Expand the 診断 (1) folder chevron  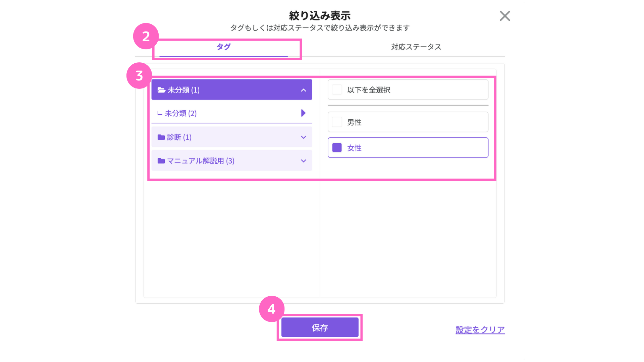pos(303,137)
